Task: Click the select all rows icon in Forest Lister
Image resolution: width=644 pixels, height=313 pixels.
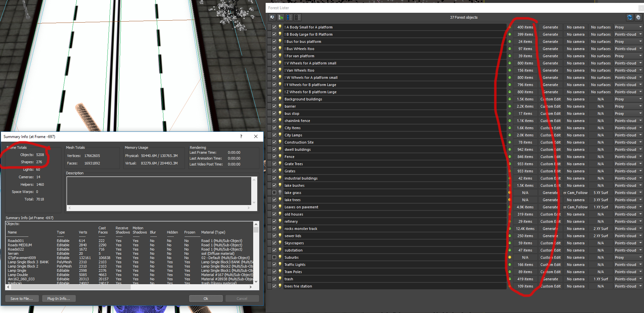Action: click(289, 17)
